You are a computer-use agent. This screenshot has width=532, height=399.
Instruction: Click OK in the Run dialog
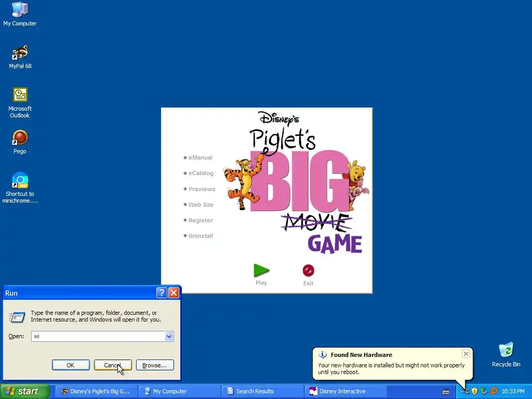(x=71, y=365)
